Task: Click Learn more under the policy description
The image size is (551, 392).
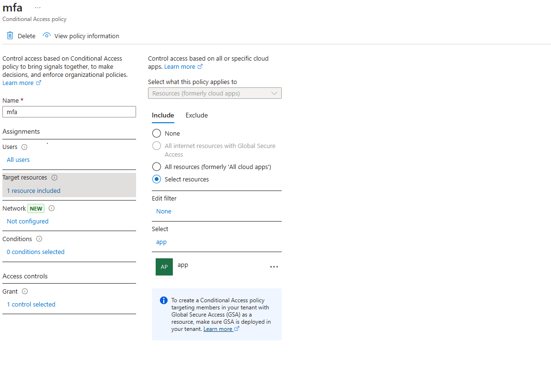Action: [x=18, y=83]
